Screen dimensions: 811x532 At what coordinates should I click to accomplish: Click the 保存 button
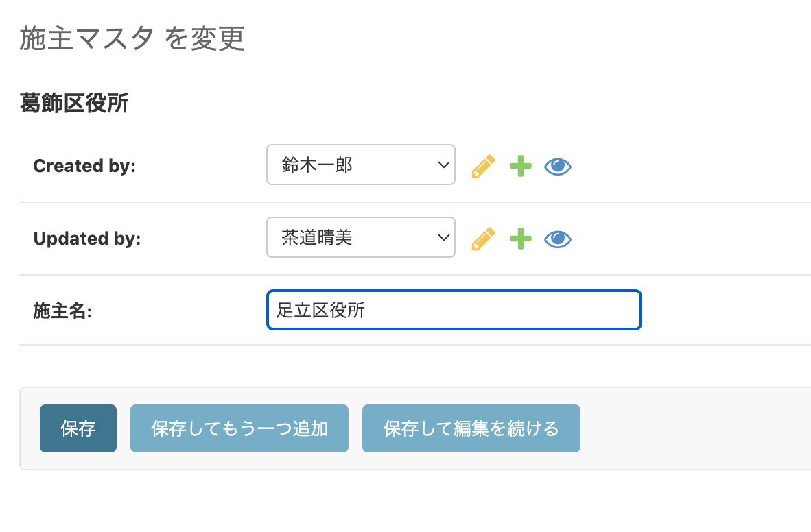(x=78, y=428)
